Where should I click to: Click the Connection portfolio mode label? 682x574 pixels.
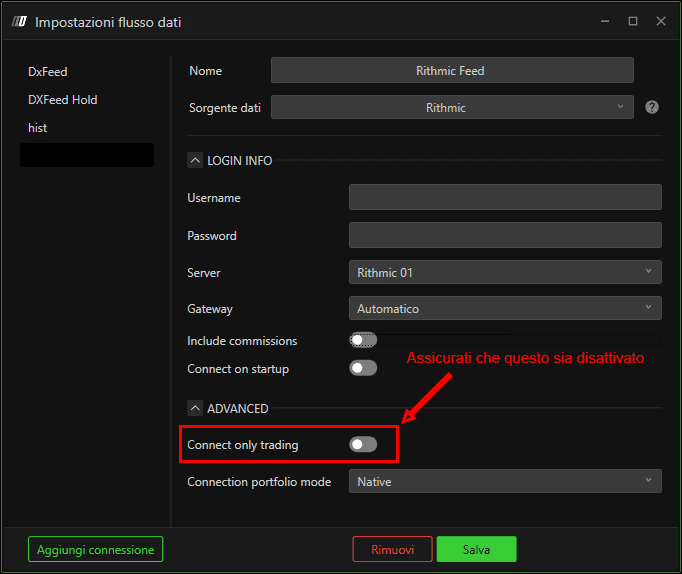click(x=259, y=482)
